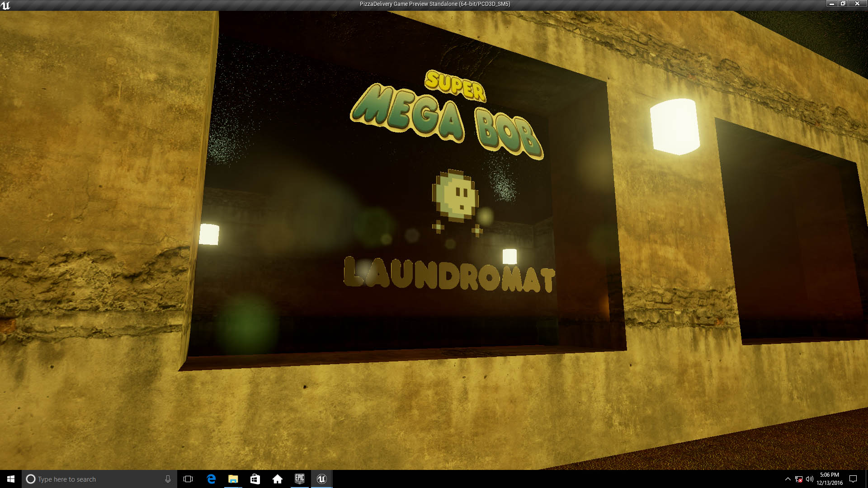The image size is (868, 488).
Task: Show hidden system tray icons
Action: tap(788, 479)
